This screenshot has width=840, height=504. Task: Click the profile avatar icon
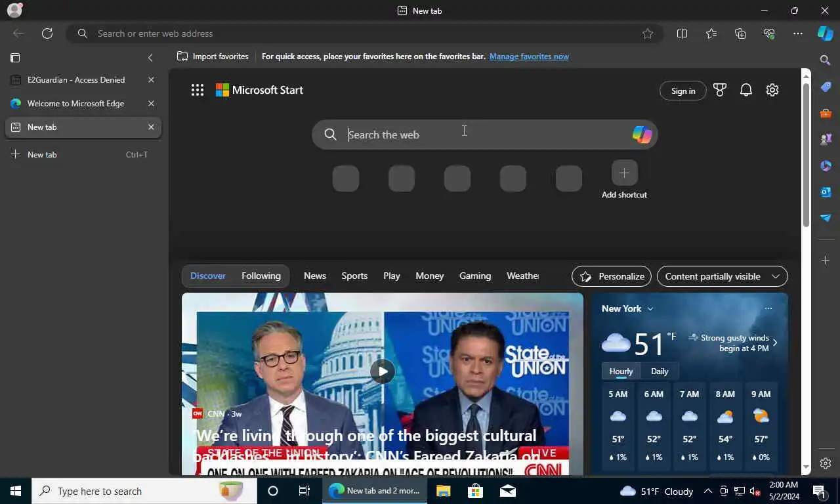click(14, 10)
